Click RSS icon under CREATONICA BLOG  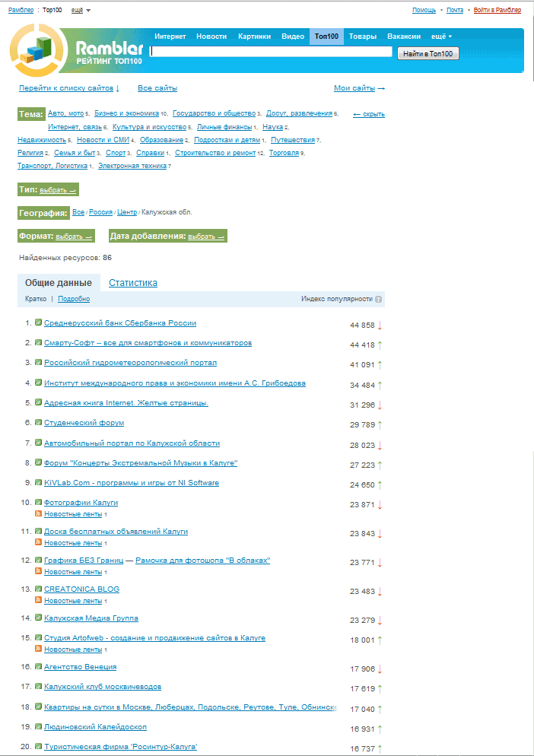click(x=39, y=600)
